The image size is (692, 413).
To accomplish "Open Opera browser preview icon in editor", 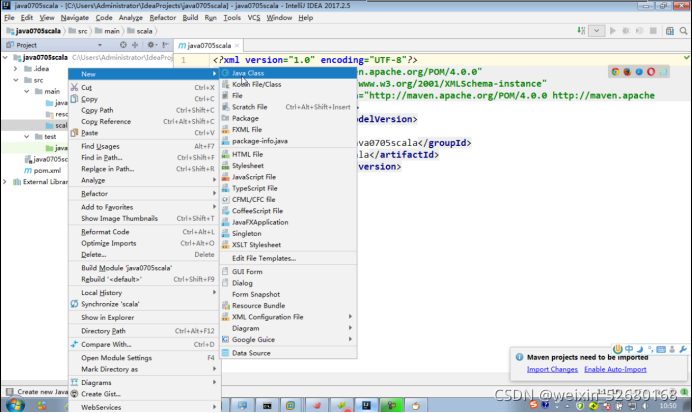I will [x=651, y=72].
